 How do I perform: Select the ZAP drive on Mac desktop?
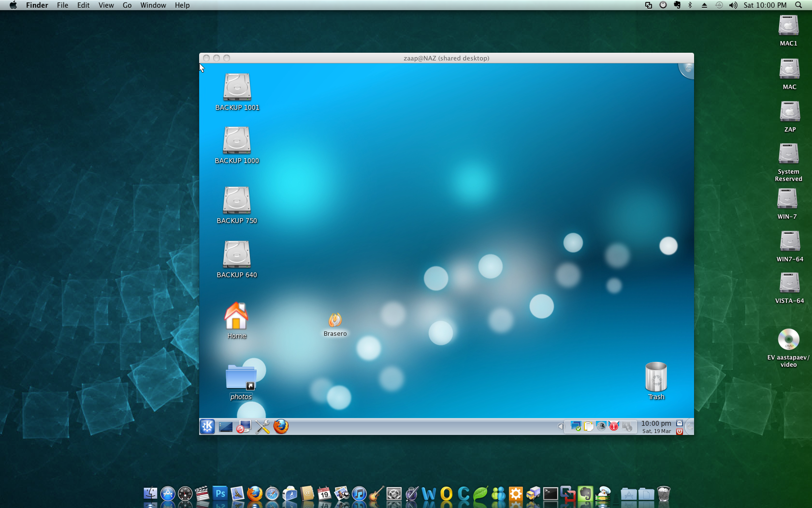click(790, 116)
